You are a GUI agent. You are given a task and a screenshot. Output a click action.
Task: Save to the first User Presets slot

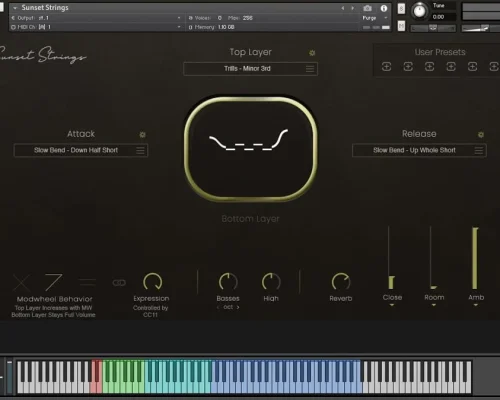tap(386, 67)
